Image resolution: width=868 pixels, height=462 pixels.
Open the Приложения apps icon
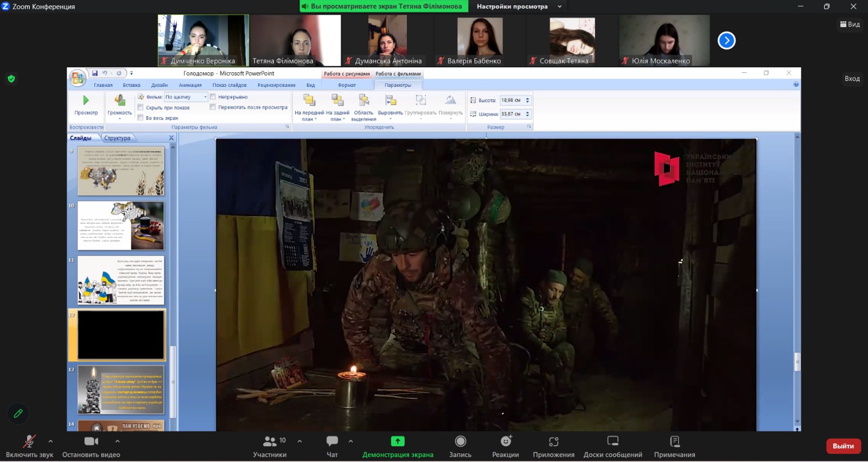pyautogui.click(x=553, y=441)
